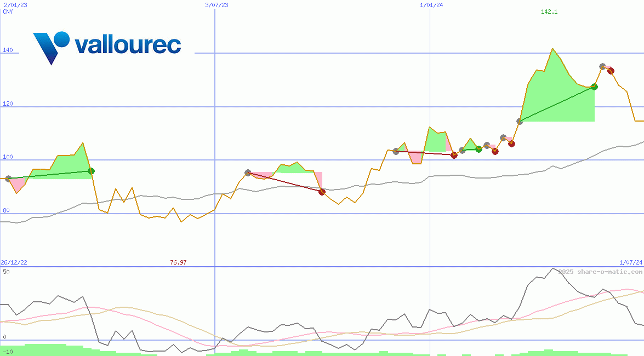Select the 3/07/23 date label
This screenshot has width=644, height=356.
click(216, 5)
